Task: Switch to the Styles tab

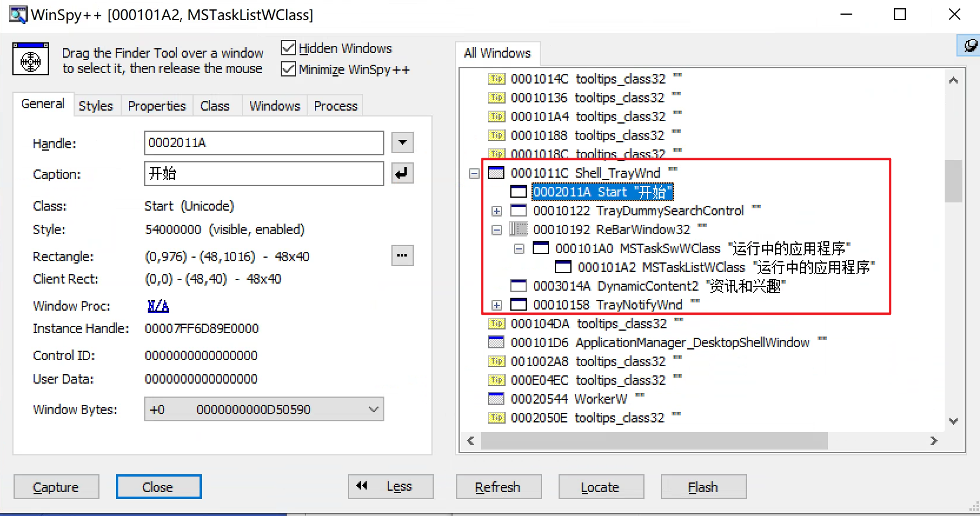Action: tap(96, 106)
